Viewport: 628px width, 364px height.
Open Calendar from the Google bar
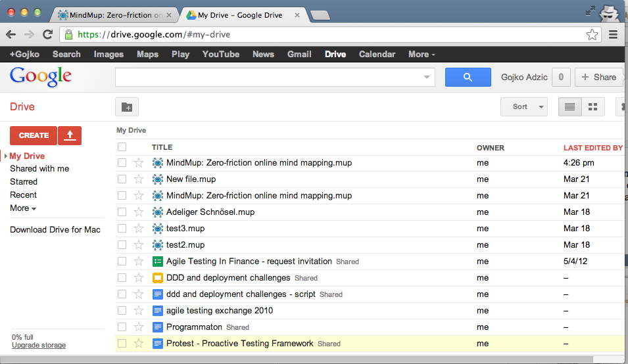point(377,55)
